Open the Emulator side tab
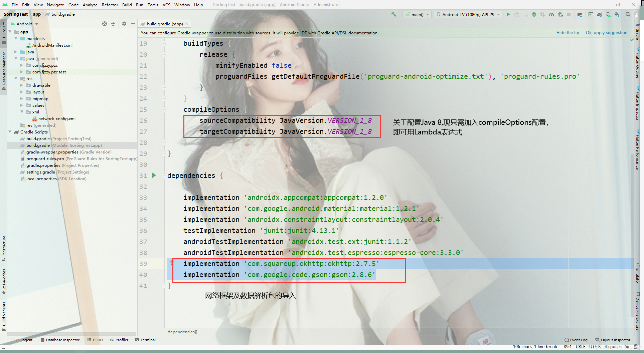644x353 pixels. (638, 274)
